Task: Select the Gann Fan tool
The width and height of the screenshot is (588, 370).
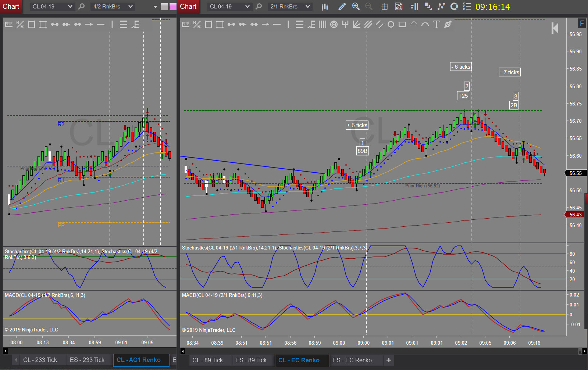Action: [357, 25]
